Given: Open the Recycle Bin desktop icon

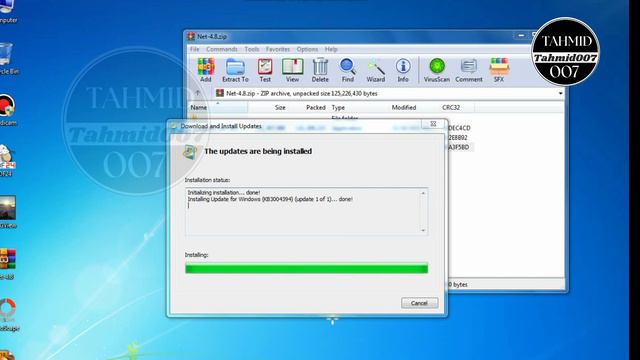Looking at the screenshot, I should [7, 58].
